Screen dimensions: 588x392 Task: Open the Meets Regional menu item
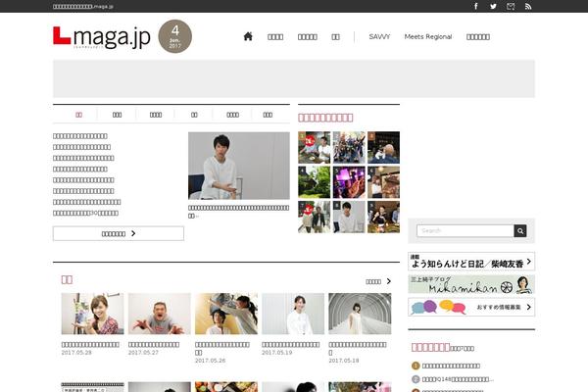pos(428,37)
